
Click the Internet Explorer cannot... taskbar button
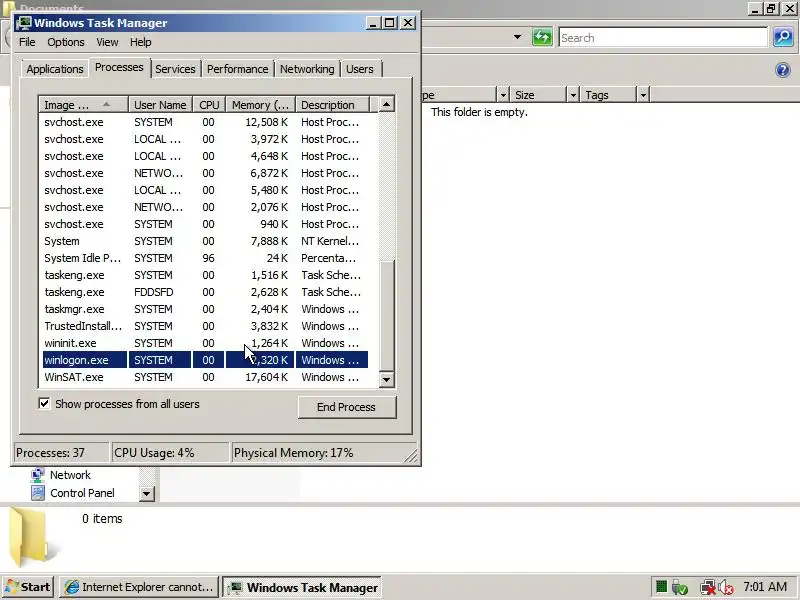pos(139,587)
